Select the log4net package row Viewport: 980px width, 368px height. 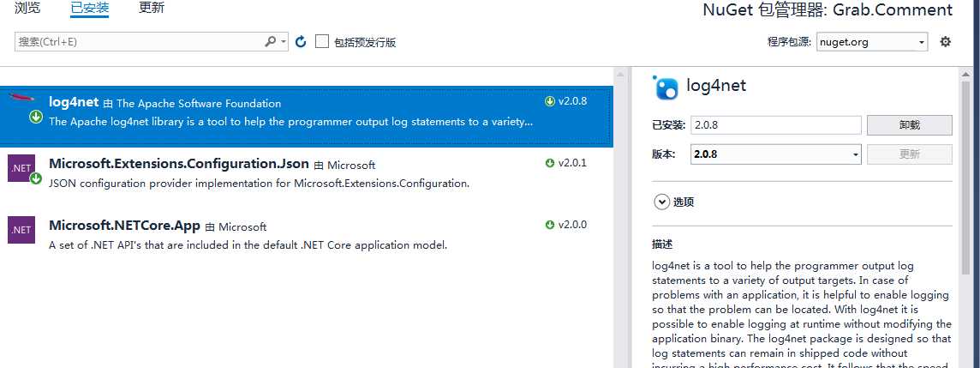pos(307,117)
